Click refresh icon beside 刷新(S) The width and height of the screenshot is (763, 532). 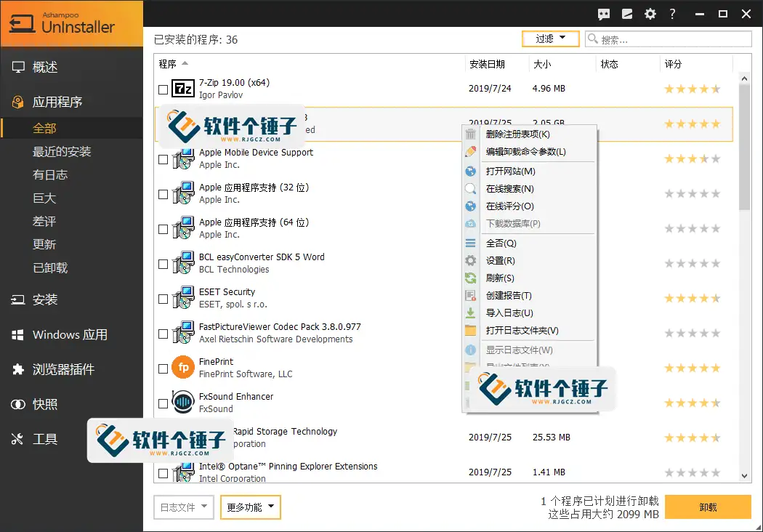point(471,278)
